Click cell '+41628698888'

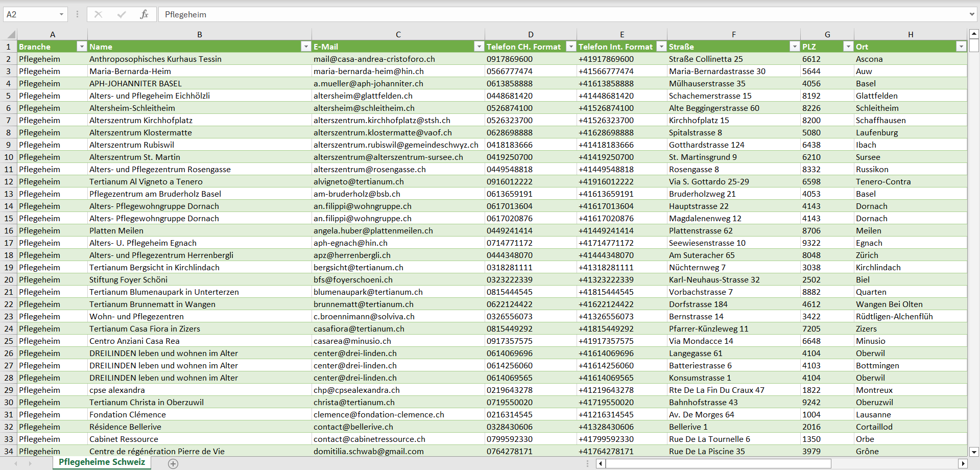coord(622,132)
